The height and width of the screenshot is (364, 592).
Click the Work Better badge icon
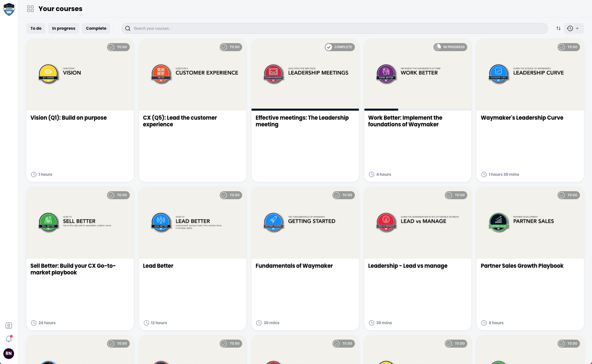coord(386,74)
